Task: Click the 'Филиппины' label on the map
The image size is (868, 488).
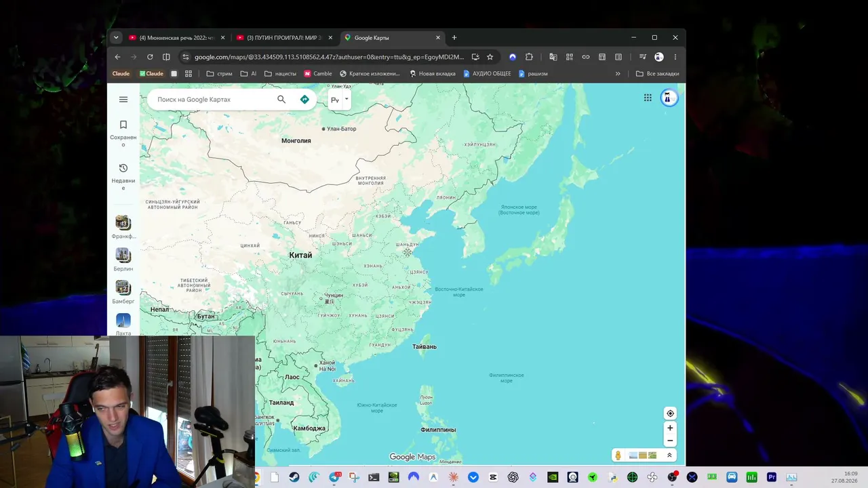Action: (x=438, y=430)
